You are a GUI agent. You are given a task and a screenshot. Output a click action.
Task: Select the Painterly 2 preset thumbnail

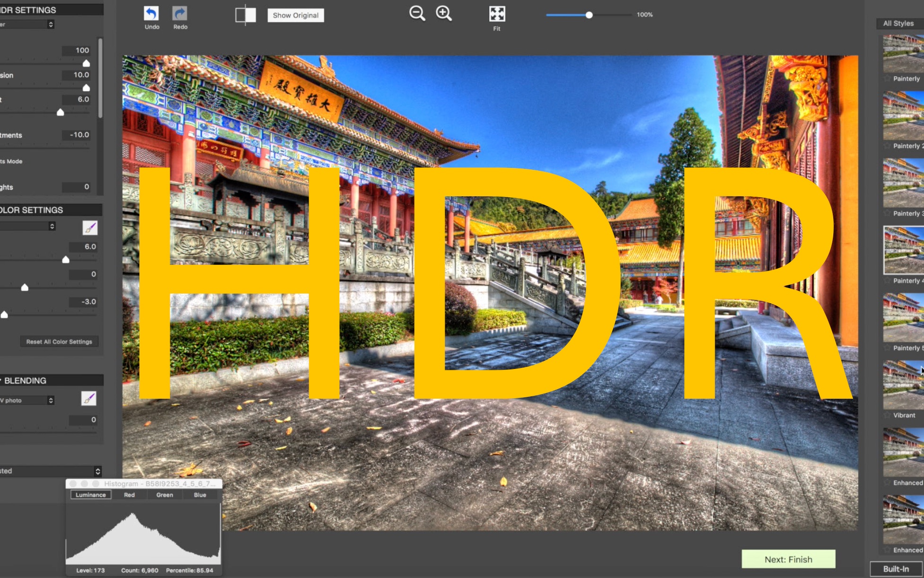click(903, 116)
